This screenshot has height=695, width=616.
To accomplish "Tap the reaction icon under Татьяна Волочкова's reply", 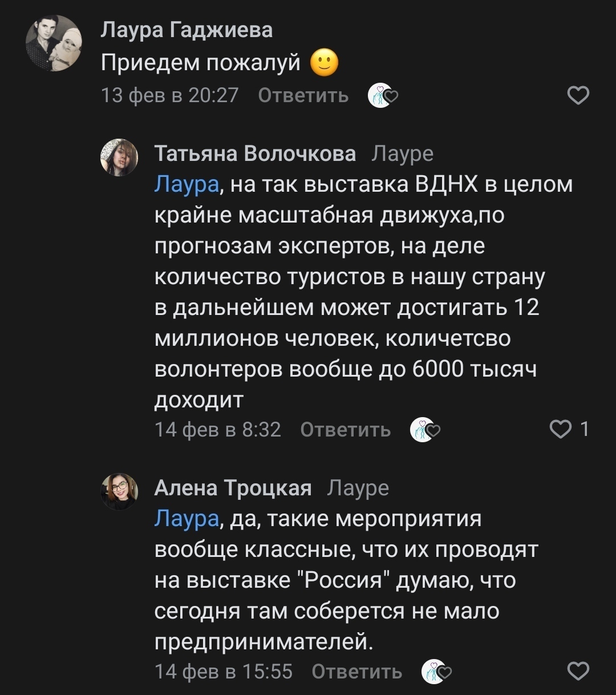I will 424,430.
